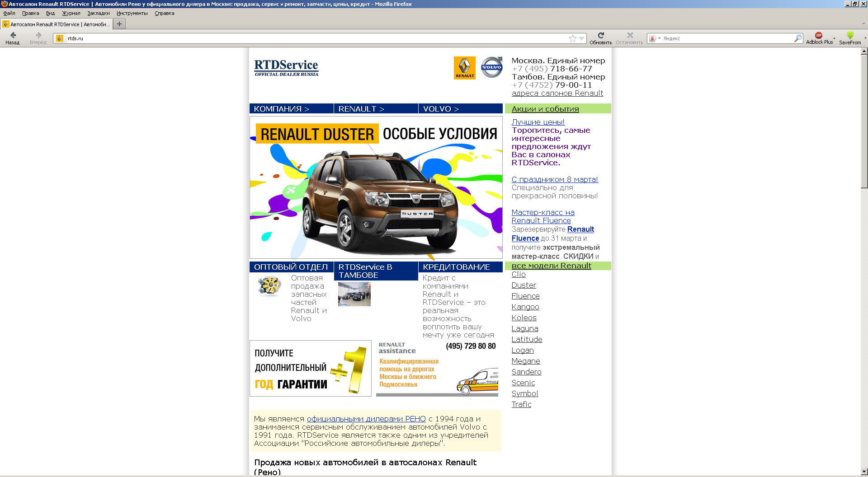Open the адреса салонов Renault link
Image resolution: width=868 pixels, height=477 pixels.
click(557, 93)
